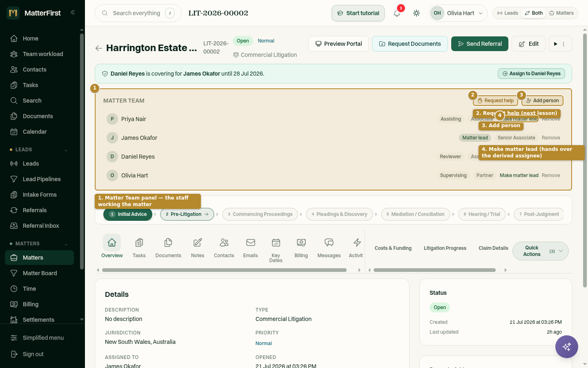
Task: Open Lead Pipelines
Action: (39, 179)
